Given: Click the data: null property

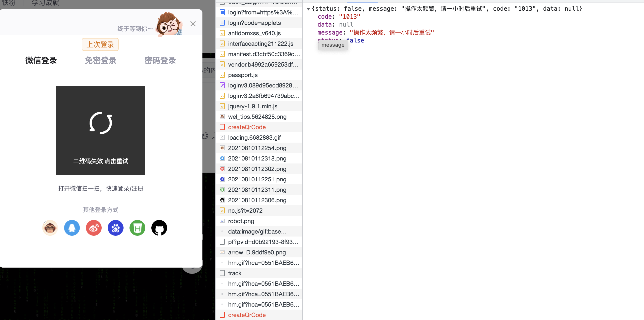Looking at the screenshot, I should click(x=335, y=25).
